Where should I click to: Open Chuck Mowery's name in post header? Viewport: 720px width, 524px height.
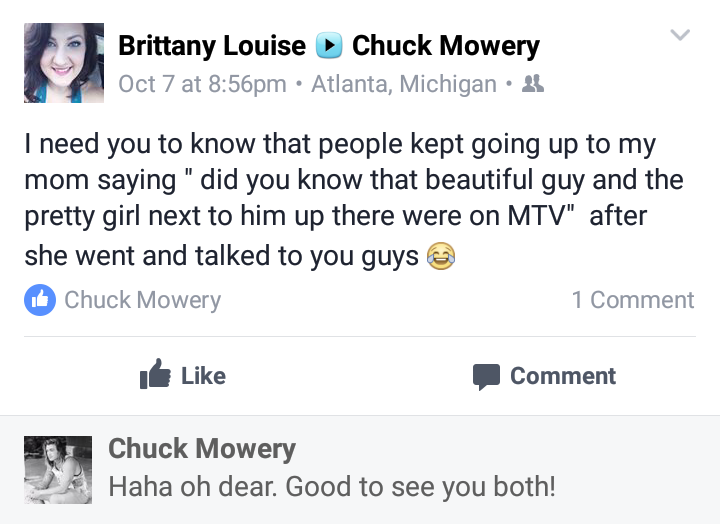pos(446,46)
